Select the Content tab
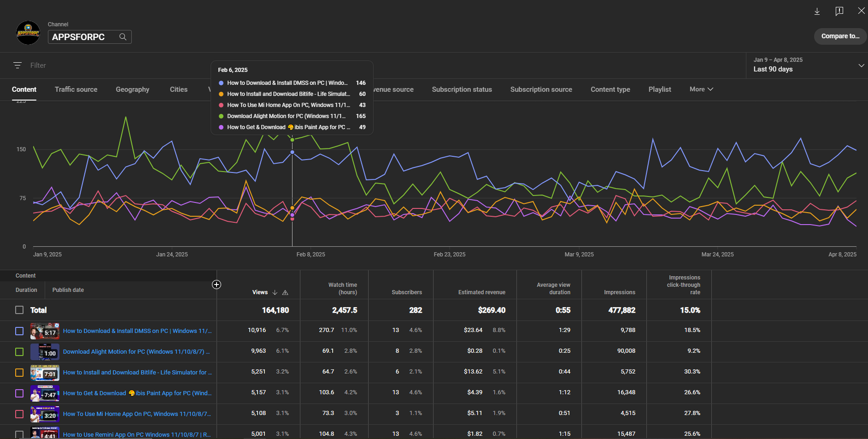The width and height of the screenshot is (868, 439). click(x=24, y=89)
